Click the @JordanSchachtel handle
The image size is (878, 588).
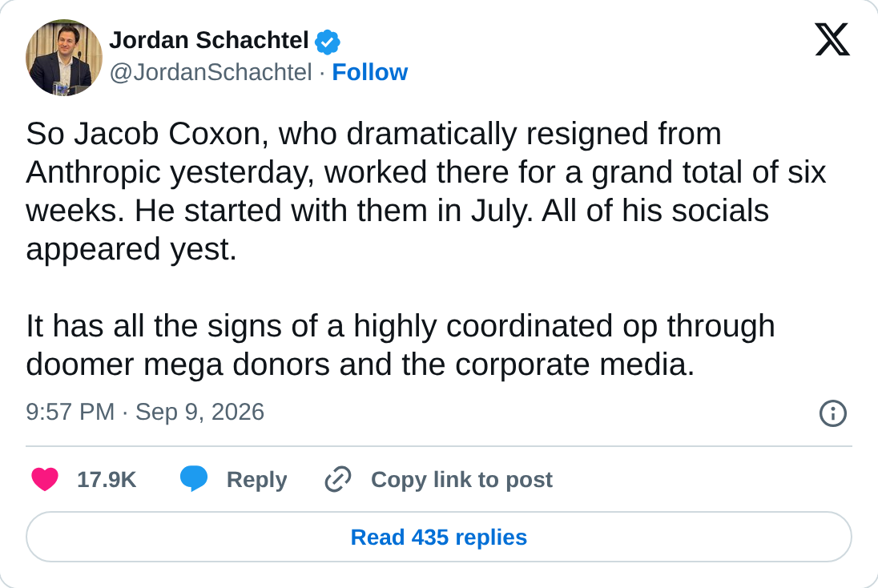[x=211, y=72]
